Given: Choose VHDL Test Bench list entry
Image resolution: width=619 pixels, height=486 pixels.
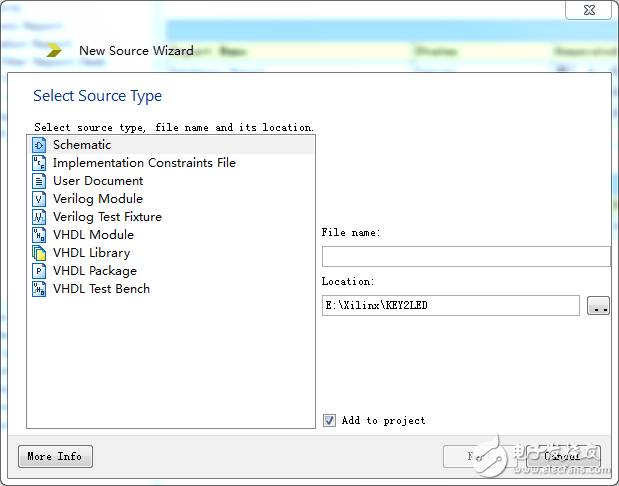Looking at the screenshot, I should (x=101, y=289).
